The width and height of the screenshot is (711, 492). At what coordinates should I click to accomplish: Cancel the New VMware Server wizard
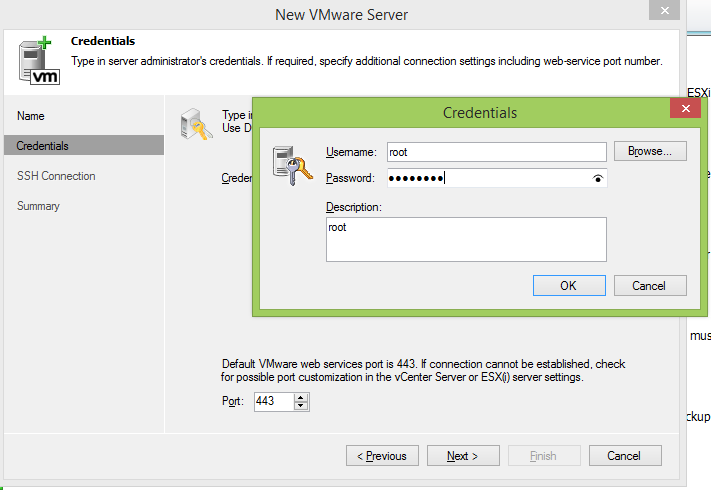point(623,456)
